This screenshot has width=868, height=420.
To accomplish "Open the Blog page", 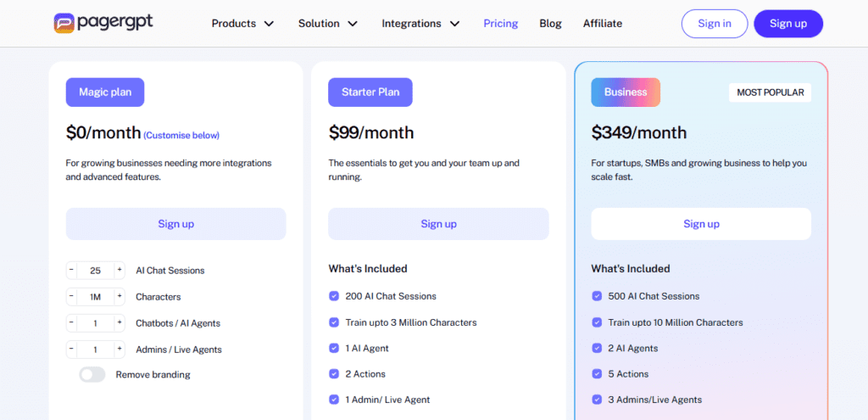I will tap(550, 24).
